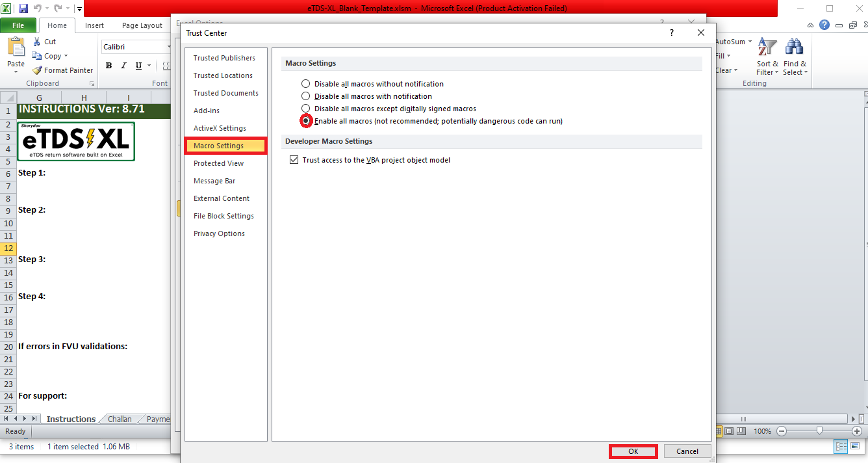Open the Calibri font dropdown
Image resolution: width=868 pixels, height=463 pixels.
168,46
